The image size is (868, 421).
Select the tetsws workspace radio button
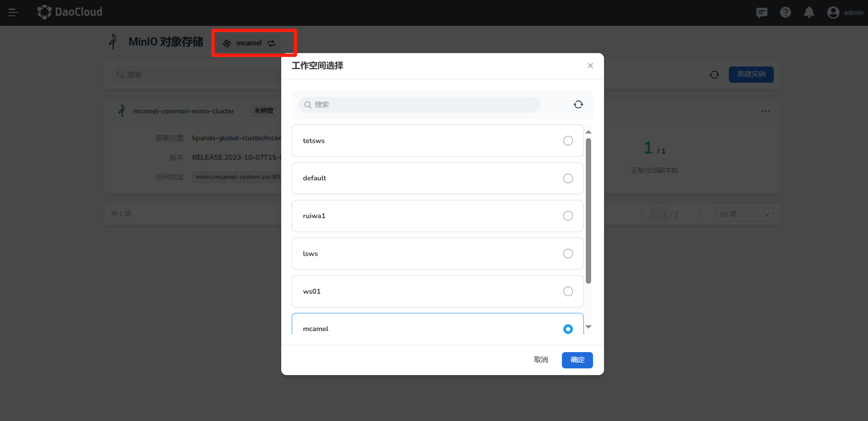point(568,141)
